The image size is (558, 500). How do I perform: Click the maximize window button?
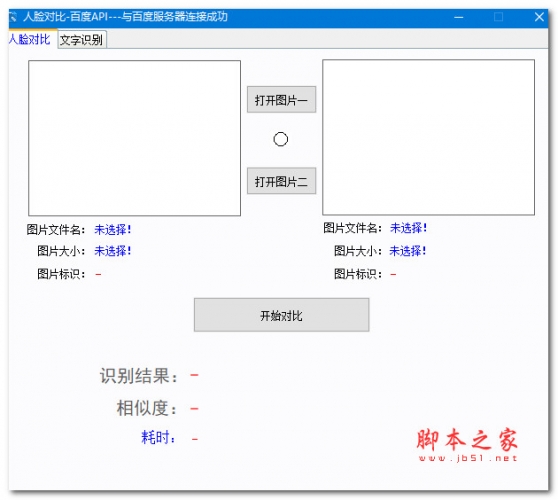pyautogui.click(x=499, y=17)
